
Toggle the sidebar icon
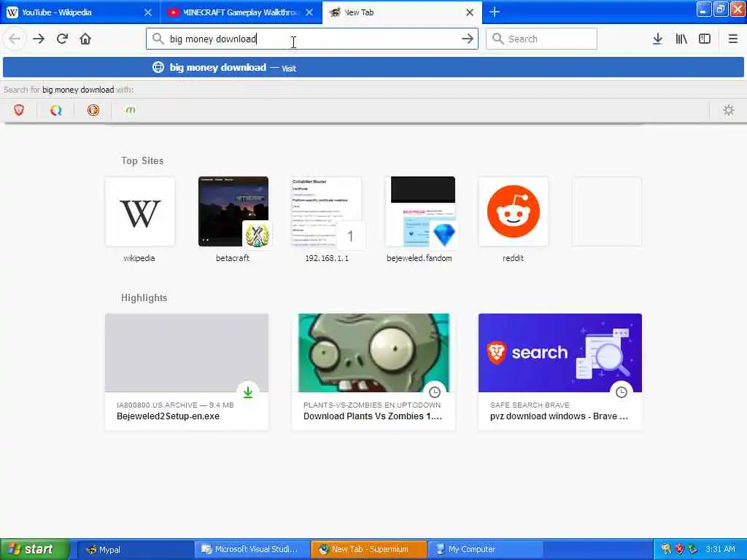point(705,39)
